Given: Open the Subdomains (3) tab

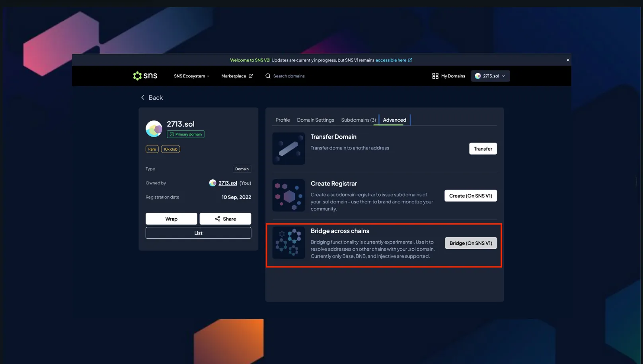Looking at the screenshot, I should 358,120.
